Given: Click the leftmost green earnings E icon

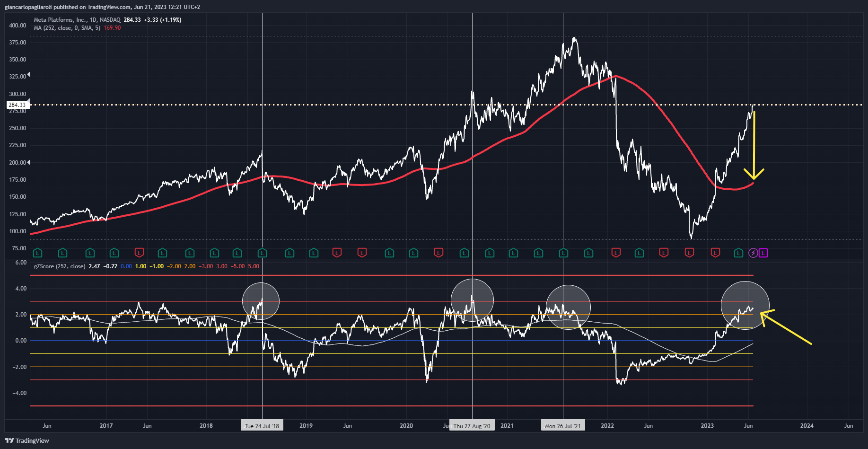Looking at the screenshot, I should 37,253.
